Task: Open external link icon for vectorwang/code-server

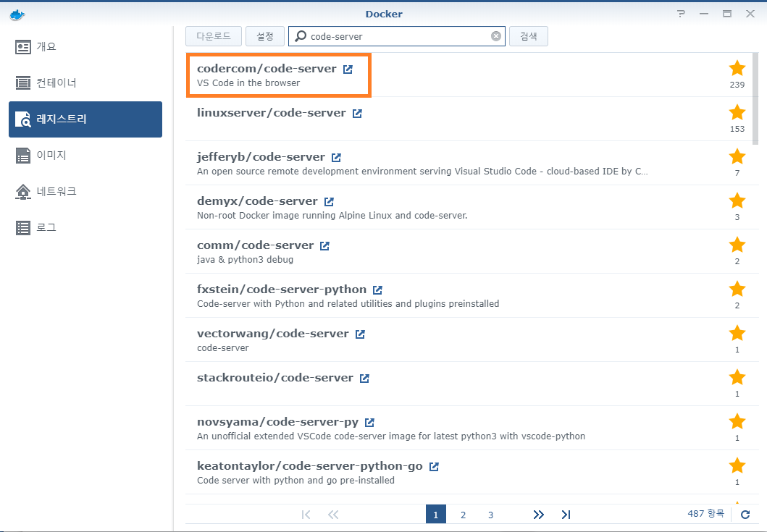Action: coord(361,334)
